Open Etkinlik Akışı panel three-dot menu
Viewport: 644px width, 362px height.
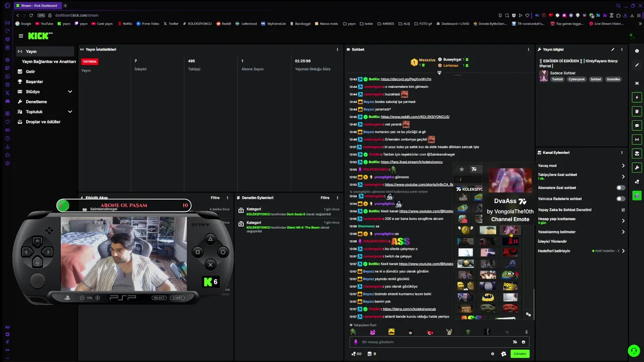(x=227, y=198)
